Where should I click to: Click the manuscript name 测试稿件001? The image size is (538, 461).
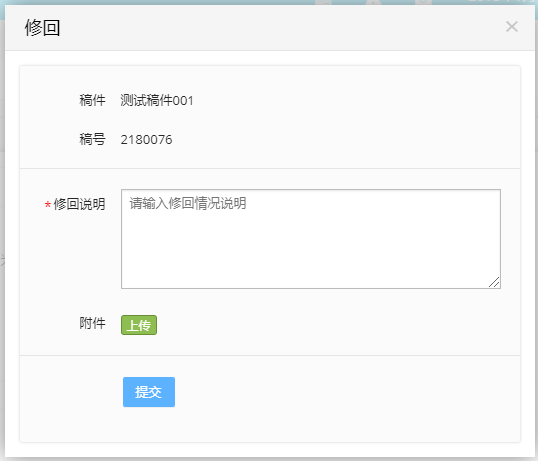157,101
